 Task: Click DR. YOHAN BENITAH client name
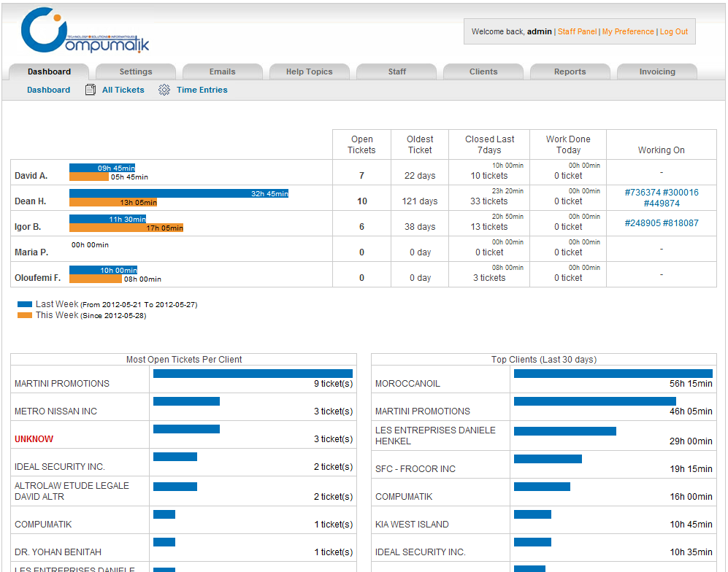pyautogui.click(x=58, y=552)
